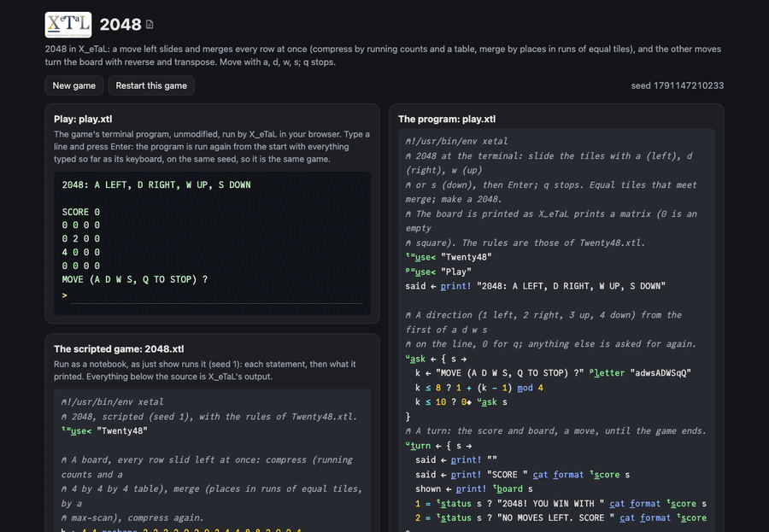The width and height of the screenshot is (769, 532).
Task: Click "SCORE 0" in the terminal output
Action: pyautogui.click(x=81, y=212)
